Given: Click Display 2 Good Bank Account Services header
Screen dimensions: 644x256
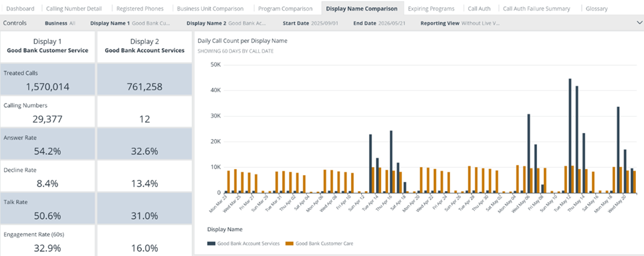Looking at the screenshot, I should click(144, 46).
